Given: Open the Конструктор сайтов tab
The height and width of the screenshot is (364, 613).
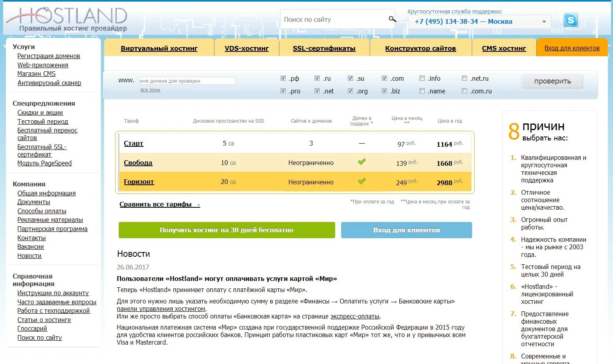Looking at the screenshot, I should [420, 48].
